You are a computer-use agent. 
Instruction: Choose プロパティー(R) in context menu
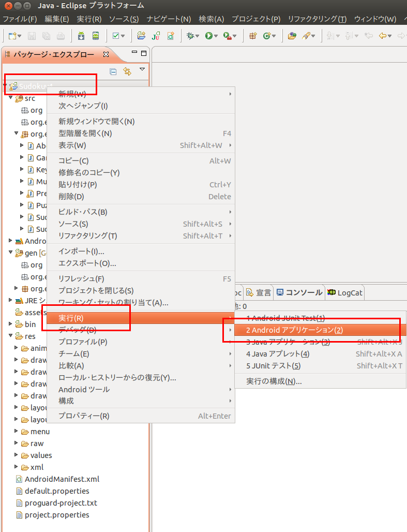141,416
